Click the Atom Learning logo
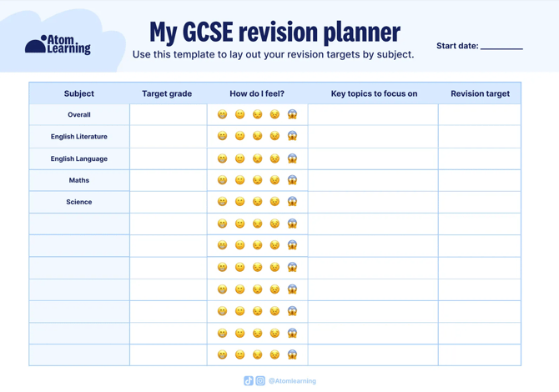The image size is (559, 392). pos(58,45)
